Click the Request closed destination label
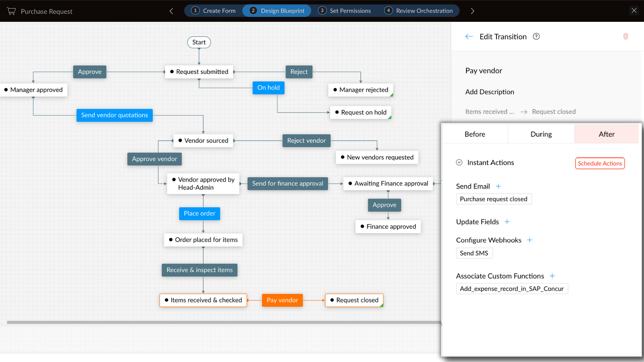Image resolution: width=644 pixels, height=362 pixels. click(554, 112)
